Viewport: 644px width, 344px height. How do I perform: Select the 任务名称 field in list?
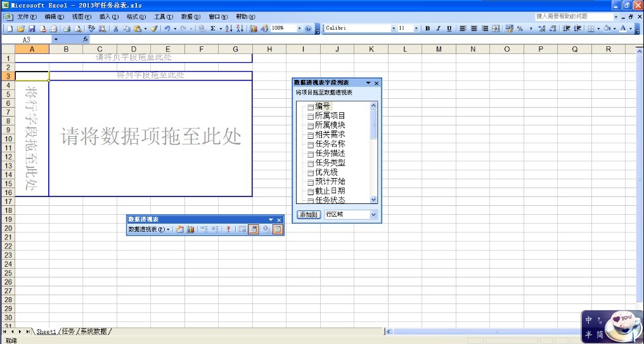(330, 144)
